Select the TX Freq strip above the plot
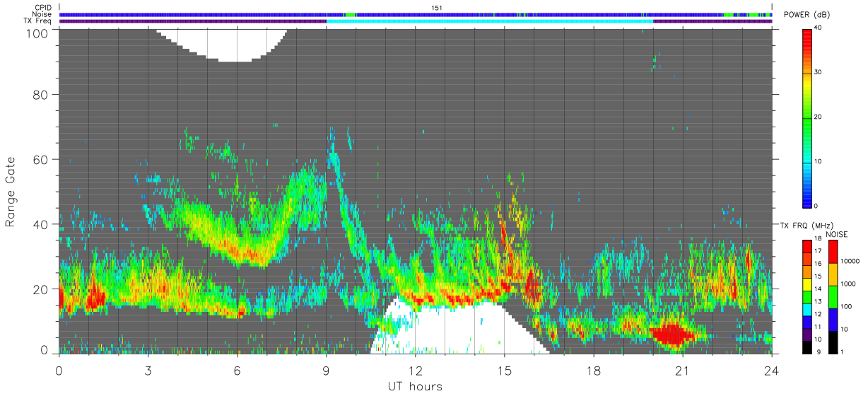This screenshot has width=868, height=401. click(x=416, y=21)
